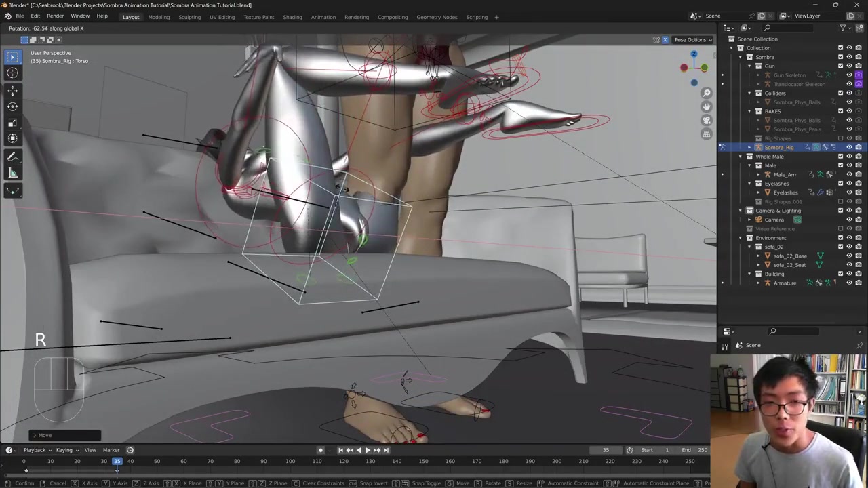868x488 pixels.
Task: Select the Annotate pencil tool
Action: [x=12, y=157]
